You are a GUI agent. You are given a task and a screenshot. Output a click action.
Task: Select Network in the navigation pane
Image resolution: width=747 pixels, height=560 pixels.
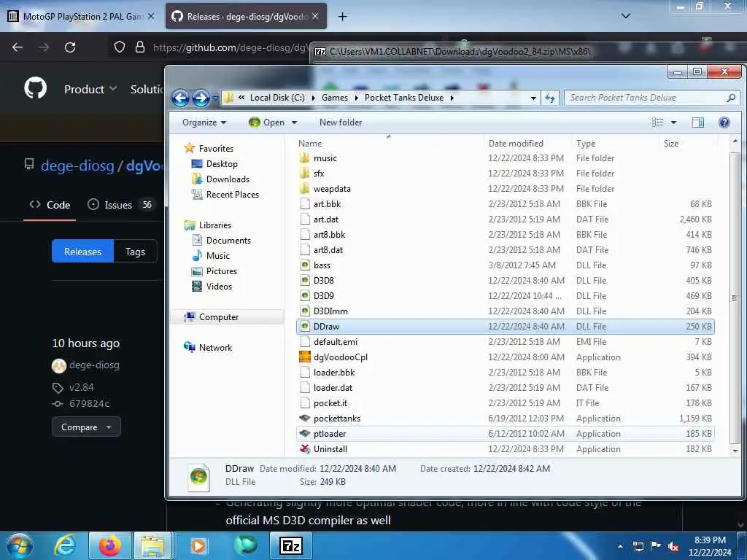(x=215, y=348)
